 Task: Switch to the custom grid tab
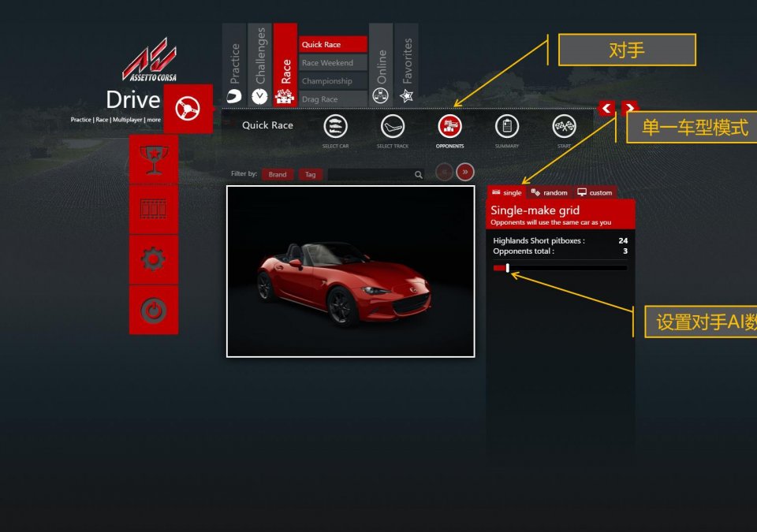click(595, 192)
